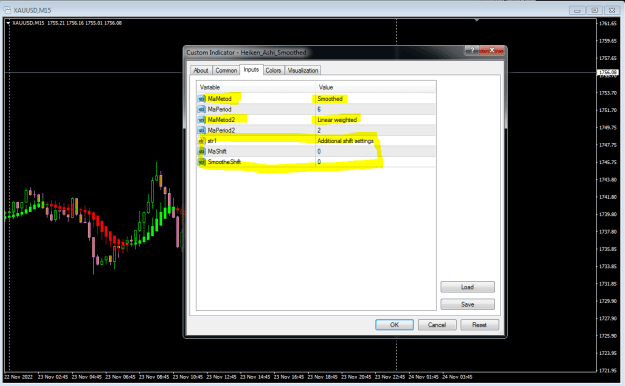Click the chart shift triangle marker

coord(477,20)
